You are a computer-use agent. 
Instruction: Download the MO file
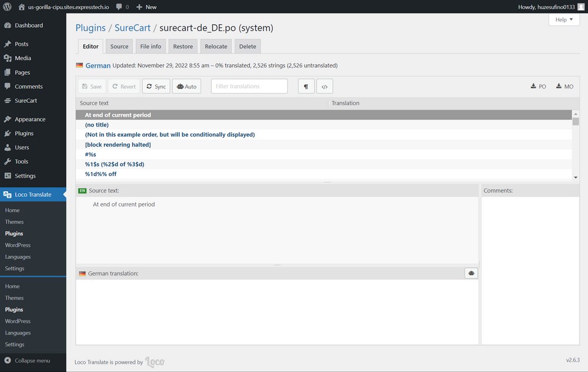pos(564,87)
